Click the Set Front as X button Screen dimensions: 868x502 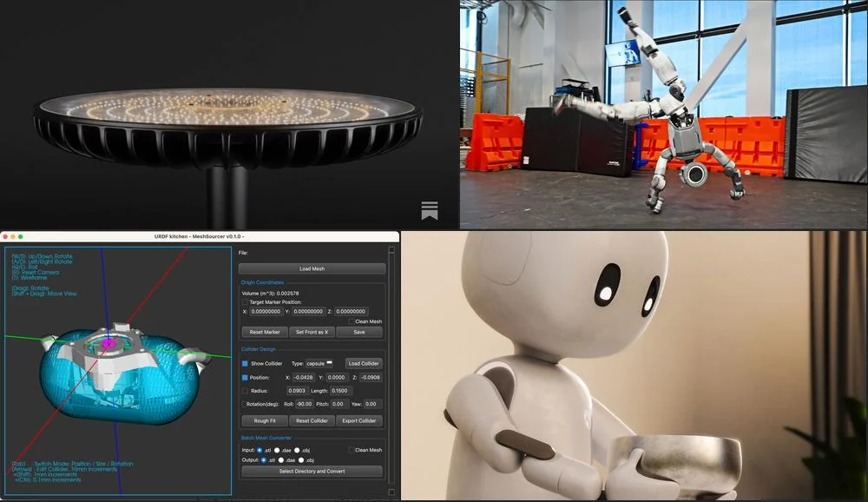pos(312,332)
